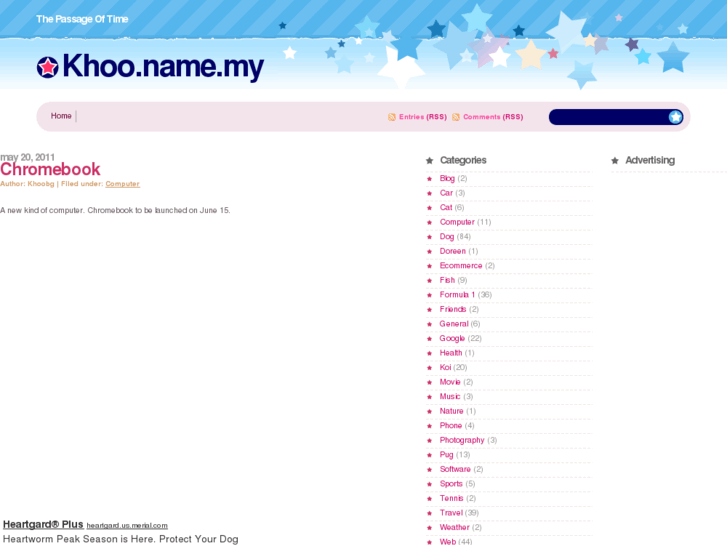This screenshot has height=545, width=727.
Task: Open the Entries (RSS) link
Action: pos(423,117)
